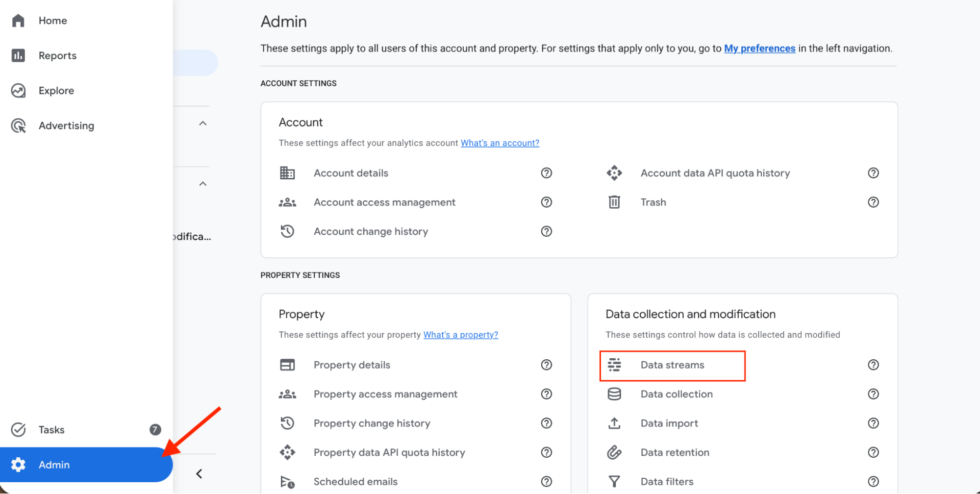Click the Data retention paperclip icon

pos(614,452)
